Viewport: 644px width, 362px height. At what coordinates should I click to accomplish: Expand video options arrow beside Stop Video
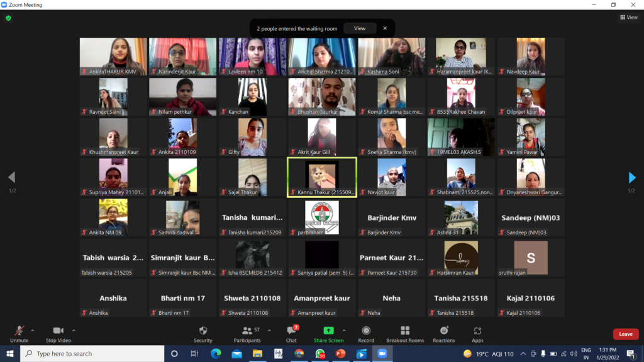(74, 330)
